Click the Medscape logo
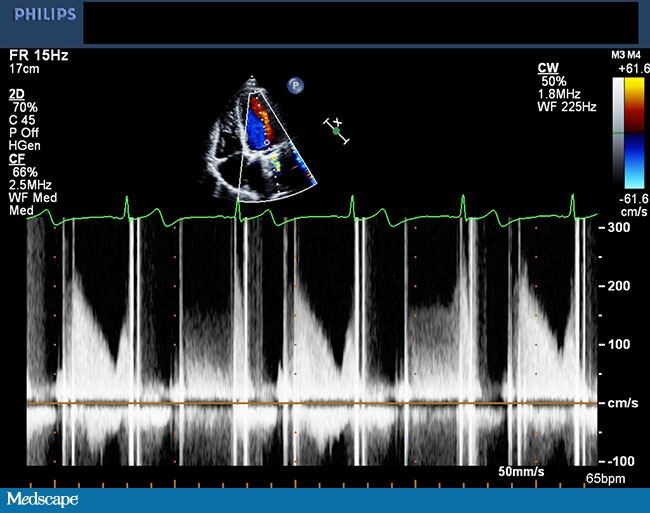The width and height of the screenshot is (650, 513). pos(42,499)
